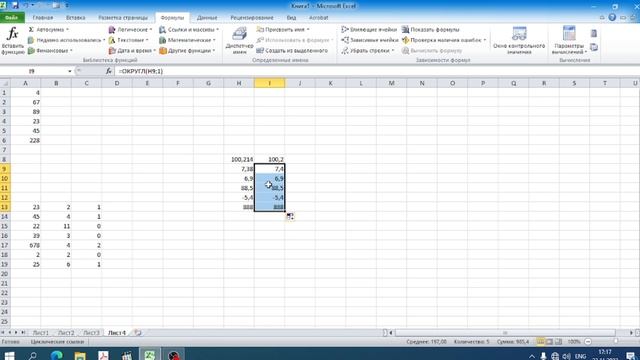Viewport: 640px width, 360px height.
Task: Click Убрать стрелки
Action: (368, 51)
